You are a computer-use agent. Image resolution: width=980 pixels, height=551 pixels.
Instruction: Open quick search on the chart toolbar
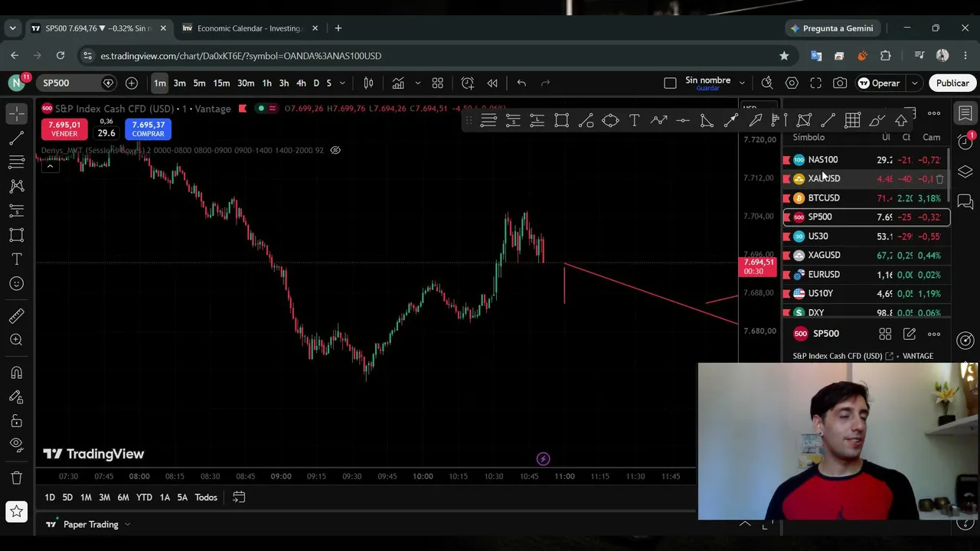tap(767, 83)
